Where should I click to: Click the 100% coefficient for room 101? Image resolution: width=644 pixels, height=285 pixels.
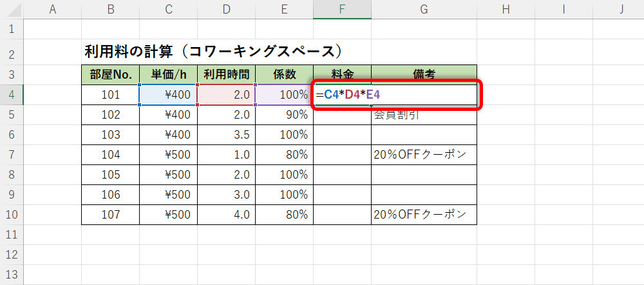click(284, 95)
